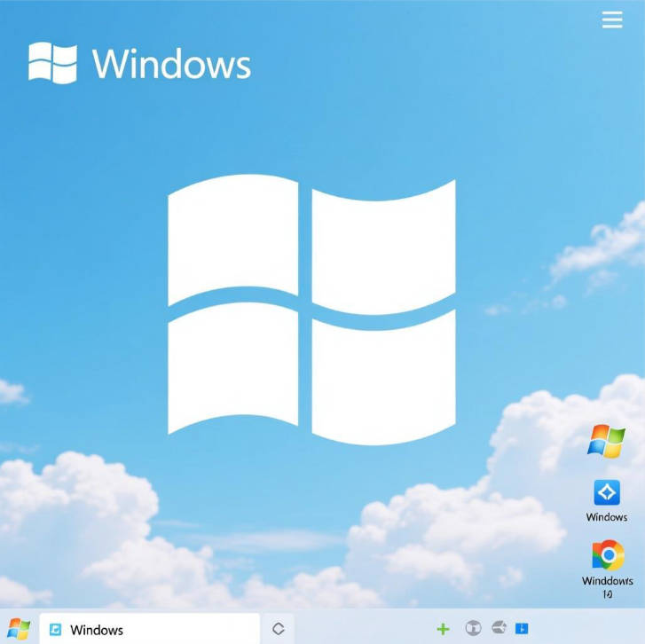Click the large white Windows logo in center

pos(311,310)
